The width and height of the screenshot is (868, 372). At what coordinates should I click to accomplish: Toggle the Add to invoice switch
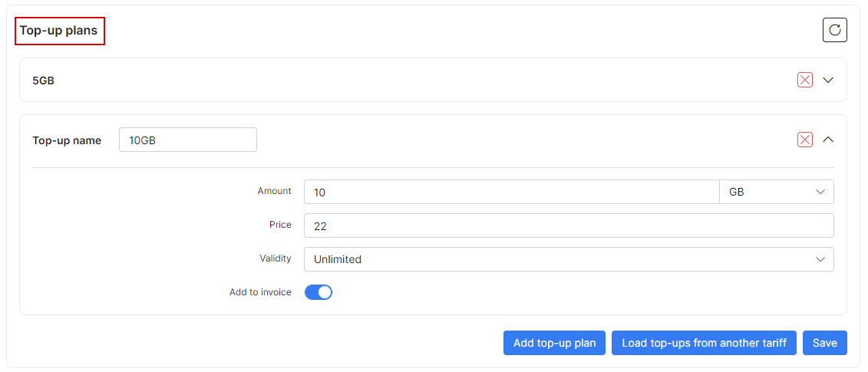318,292
